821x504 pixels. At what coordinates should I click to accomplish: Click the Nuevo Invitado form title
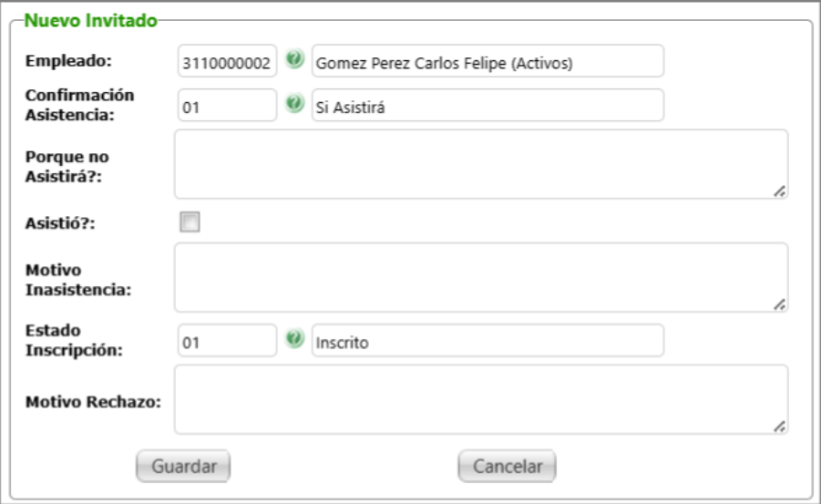(x=89, y=19)
